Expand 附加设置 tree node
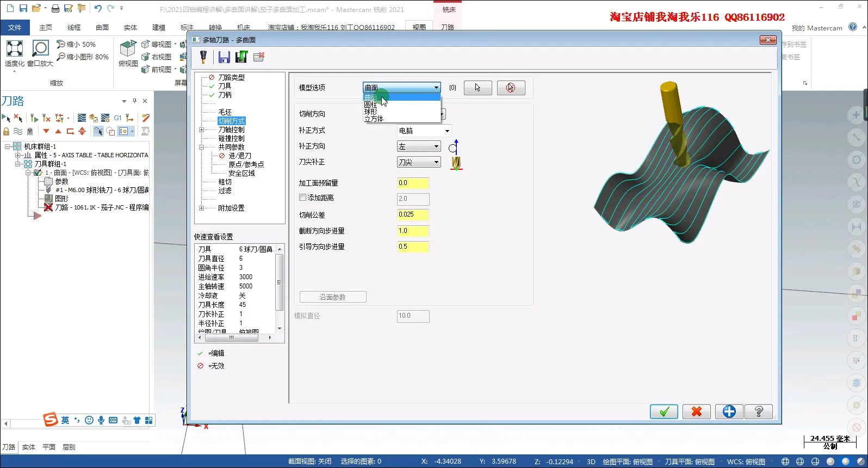 [201, 208]
